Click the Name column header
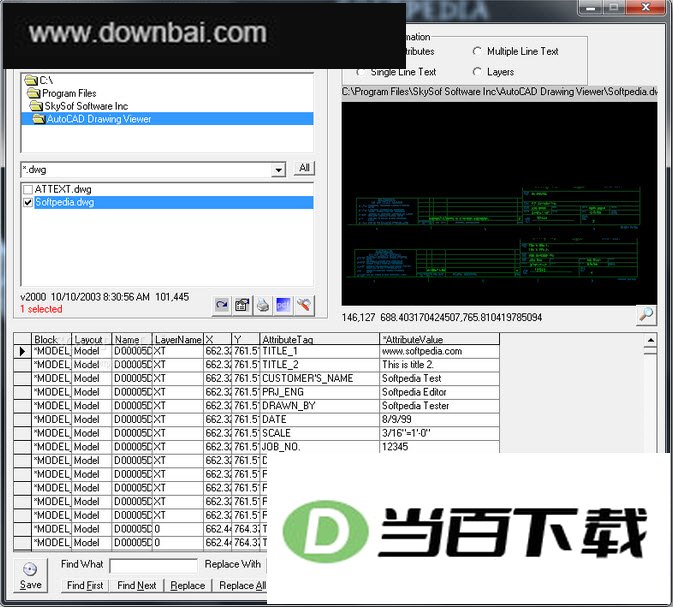The image size is (673, 607). click(x=132, y=339)
